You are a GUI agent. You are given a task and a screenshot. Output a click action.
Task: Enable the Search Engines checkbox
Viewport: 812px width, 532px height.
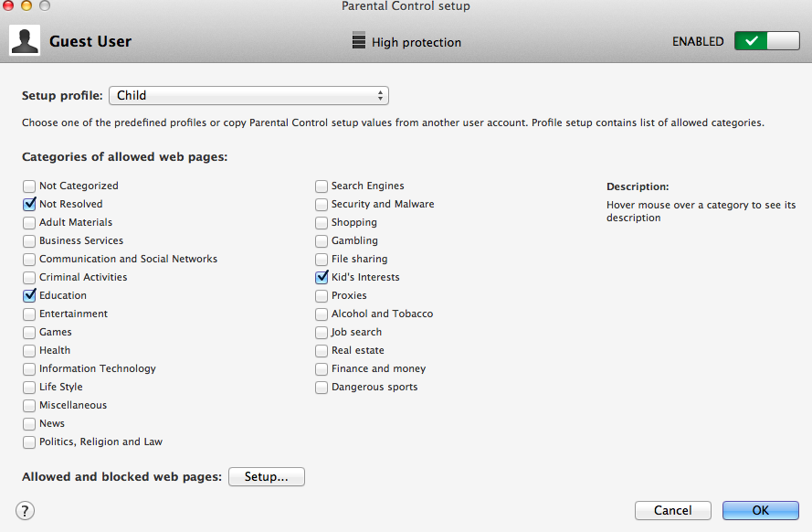coord(322,186)
